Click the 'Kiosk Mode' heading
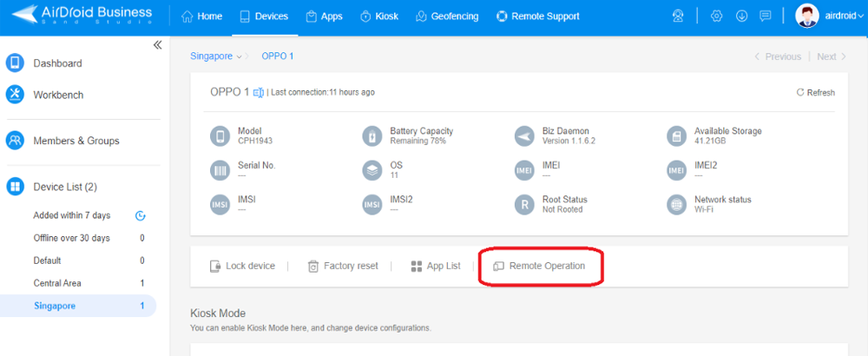 click(x=218, y=313)
